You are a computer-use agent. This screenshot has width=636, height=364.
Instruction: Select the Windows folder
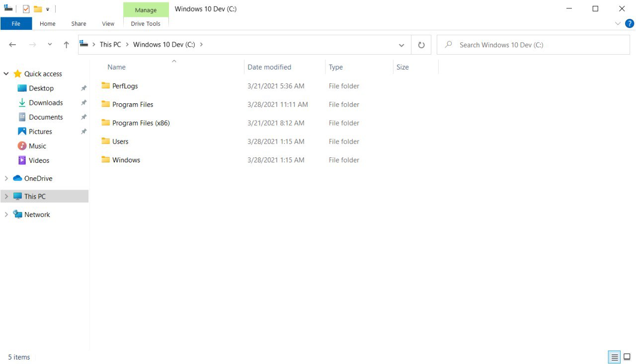[x=126, y=160]
